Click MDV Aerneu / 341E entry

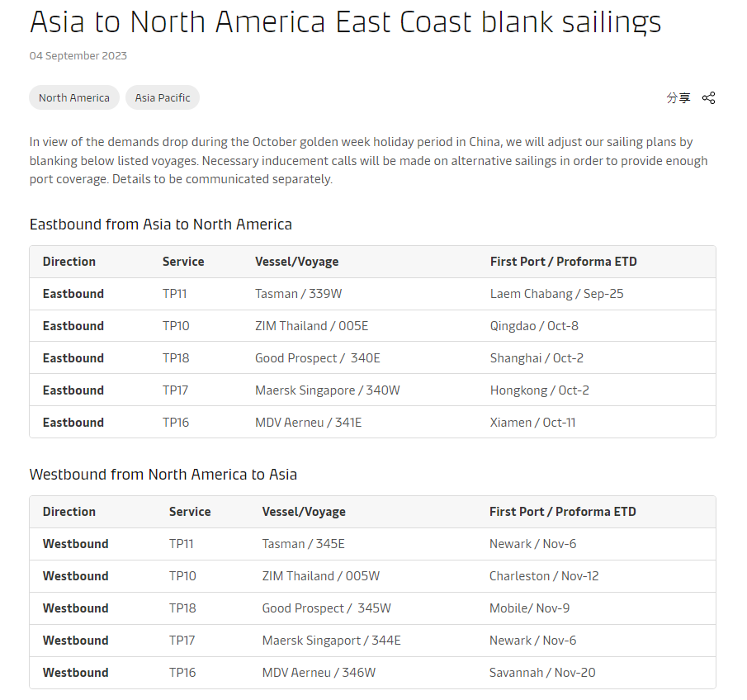point(308,422)
